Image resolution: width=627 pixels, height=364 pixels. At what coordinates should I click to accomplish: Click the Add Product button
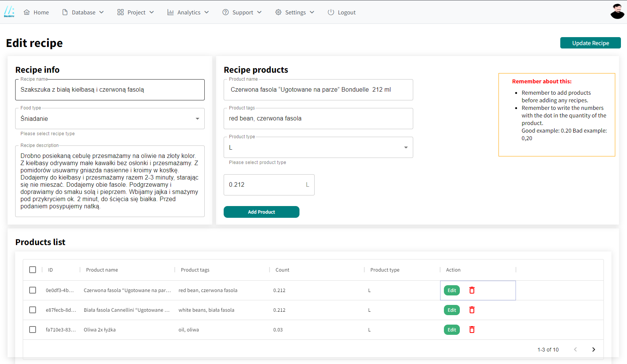click(x=261, y=212)
